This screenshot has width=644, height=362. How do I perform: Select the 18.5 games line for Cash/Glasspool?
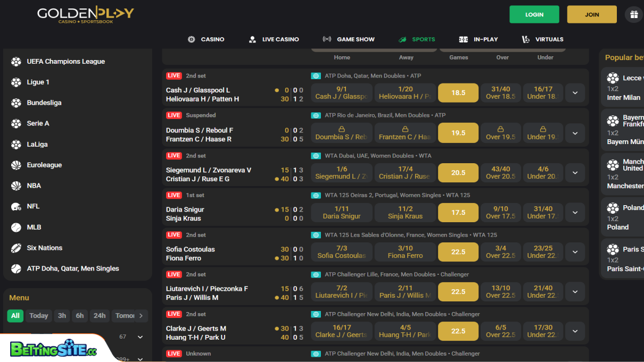click(458, 92)
